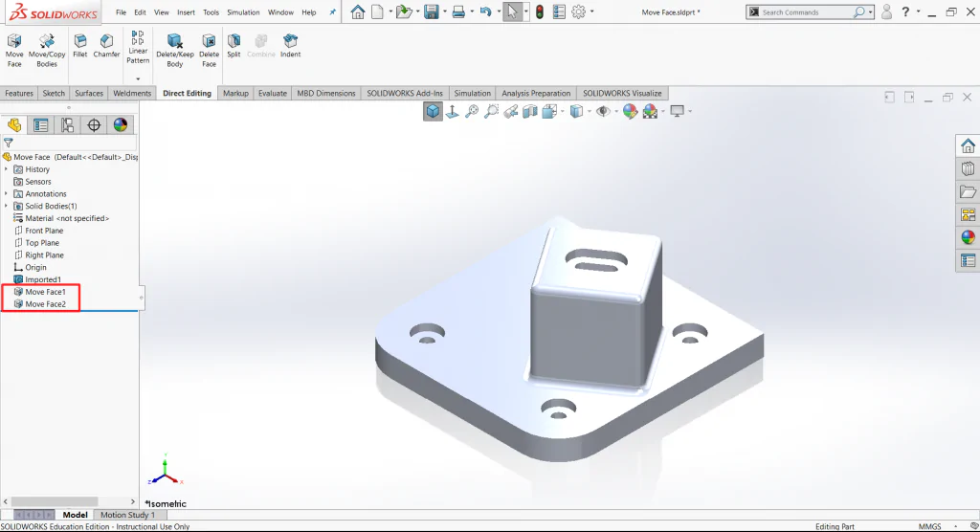The width and height of the screenshot is (980, 532).
Task: Create a new document
Action: point(377,11)
